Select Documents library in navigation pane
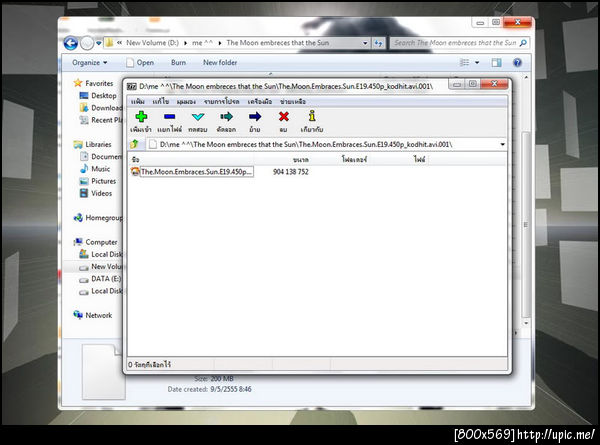The width and height of the screenshot is (600, 445). [101, 156]
